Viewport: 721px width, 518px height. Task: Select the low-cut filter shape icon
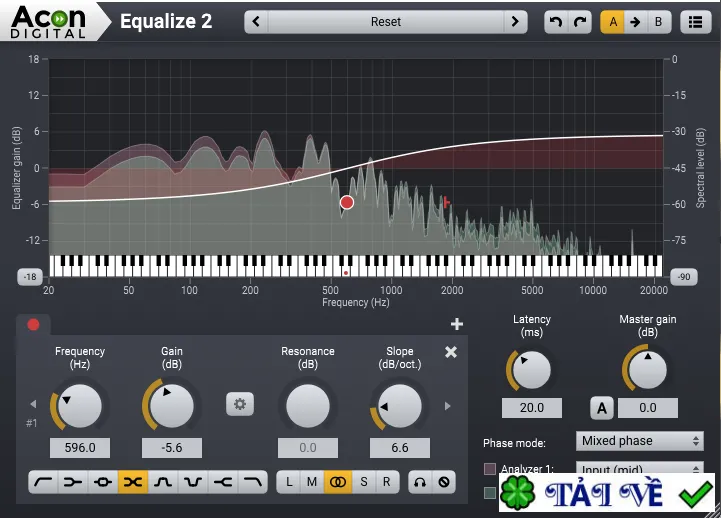[x=43, y=482]
